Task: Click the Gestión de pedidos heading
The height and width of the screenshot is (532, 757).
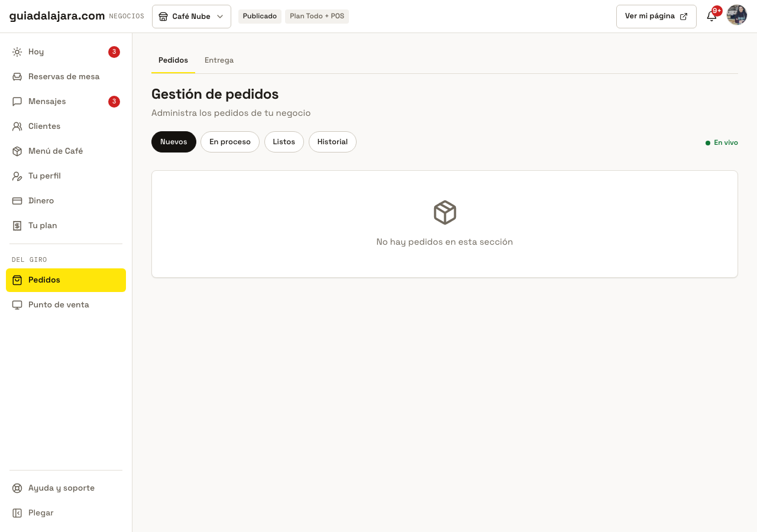Action: coord(215,94)
